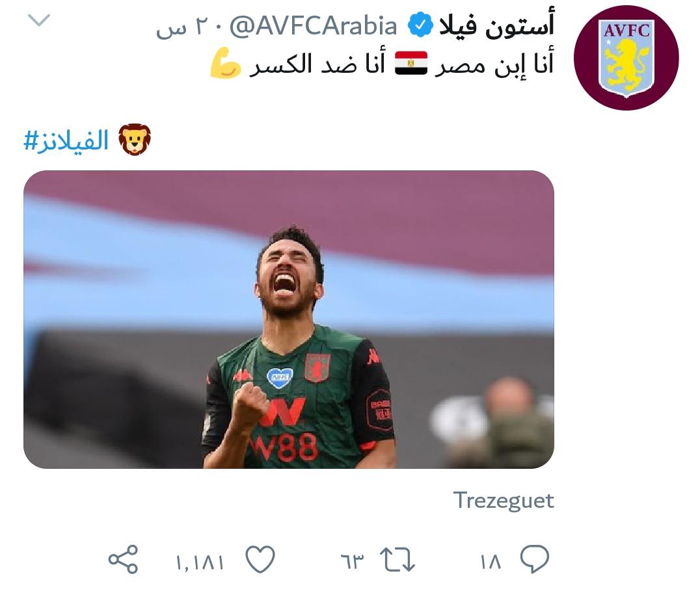Click the Egypt flag emoji in tweet
The width and height of the screenshot is (700, 593).
pos(411,63)
